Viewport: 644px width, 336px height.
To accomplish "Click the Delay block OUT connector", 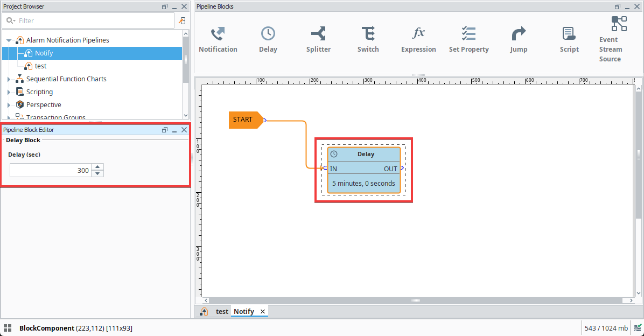I will [402, 168].
